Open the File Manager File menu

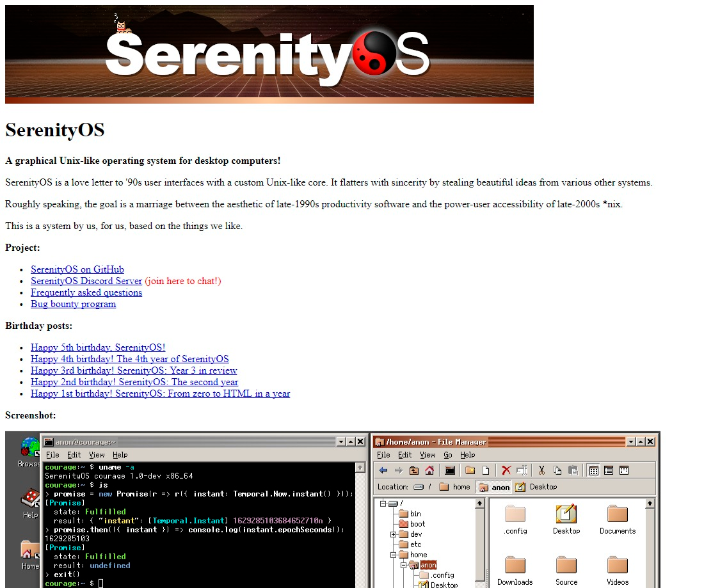383,455
